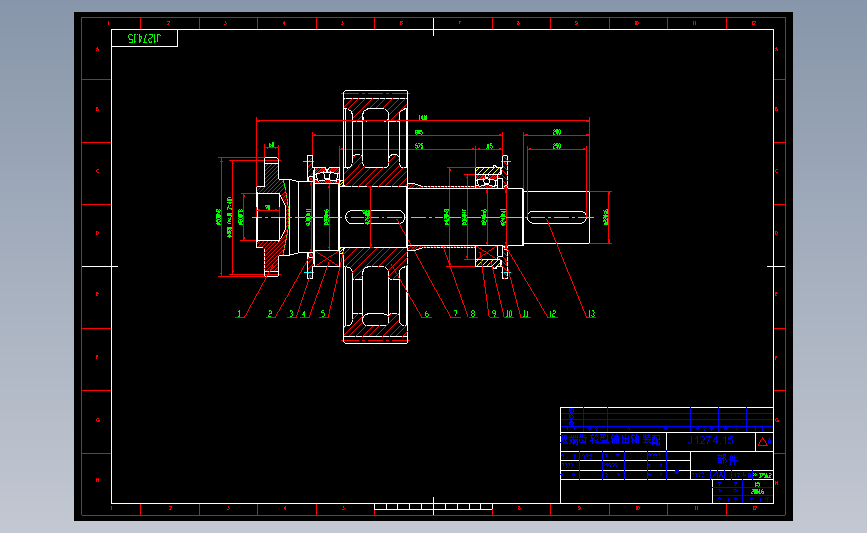867x533 pixels.
Task: Click part balloon number 3
Action: pyautogui.click(x=291, y=313)
